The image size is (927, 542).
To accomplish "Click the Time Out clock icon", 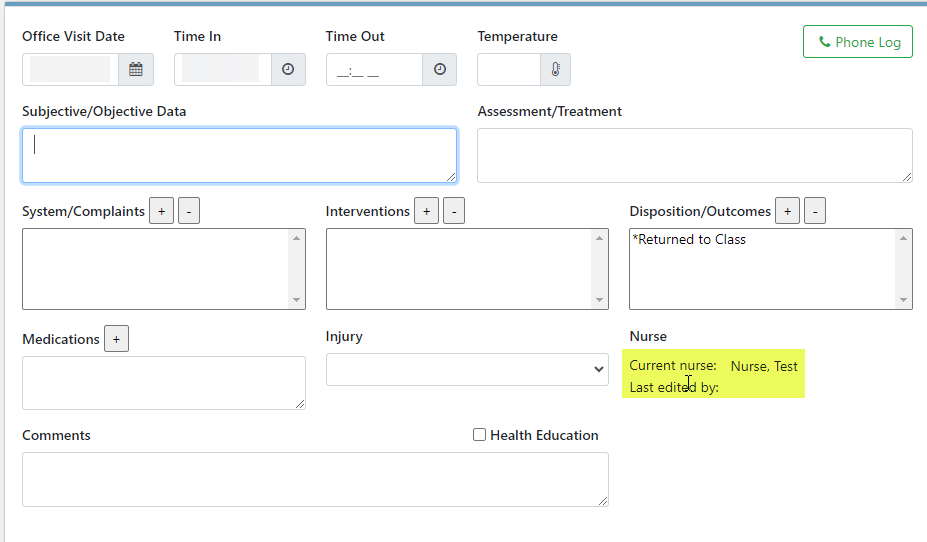I will tap(440, 69).
